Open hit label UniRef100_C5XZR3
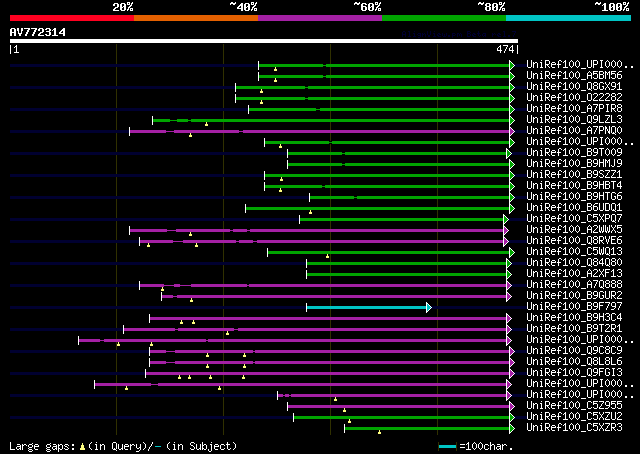Screen dimensions: 640x454 click(x=574, y=428)
